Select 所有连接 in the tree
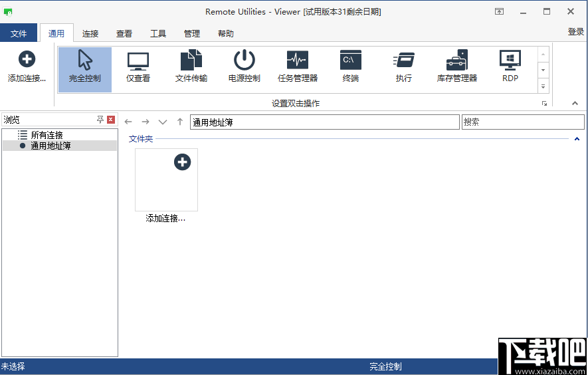 tap(47, 135)
